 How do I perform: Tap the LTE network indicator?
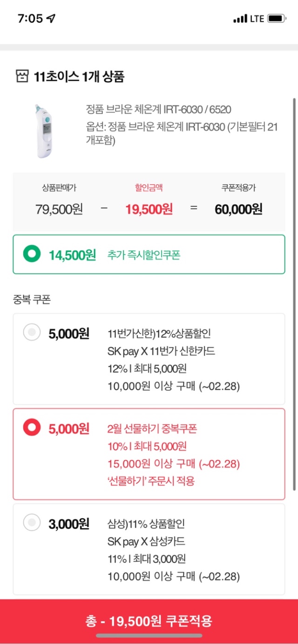pyautogui.click(x=257, y=19)
